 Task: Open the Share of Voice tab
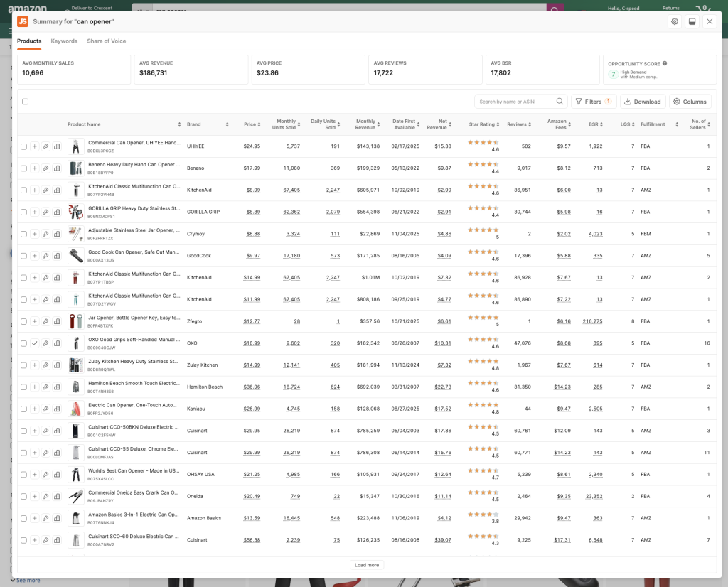[107, 41]
